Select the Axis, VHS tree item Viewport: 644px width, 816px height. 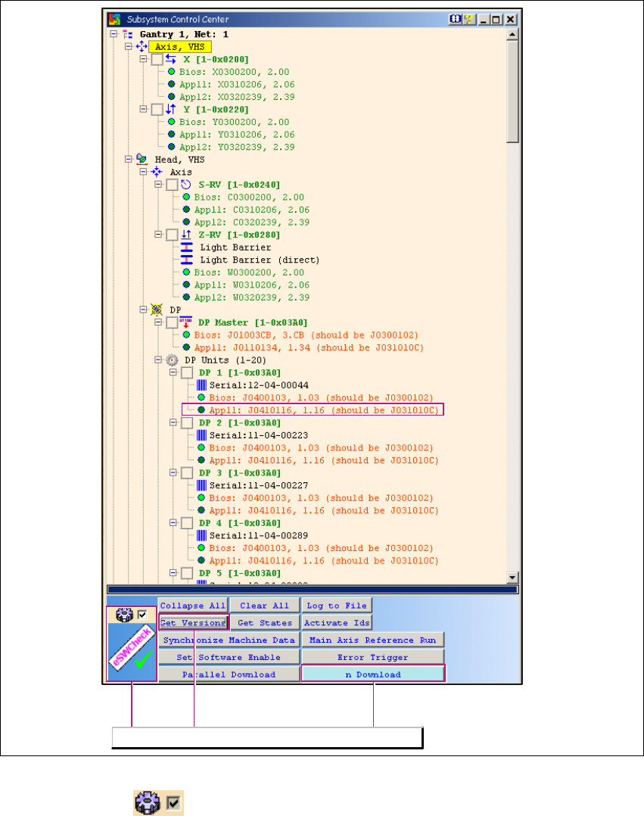pos(171,46)
